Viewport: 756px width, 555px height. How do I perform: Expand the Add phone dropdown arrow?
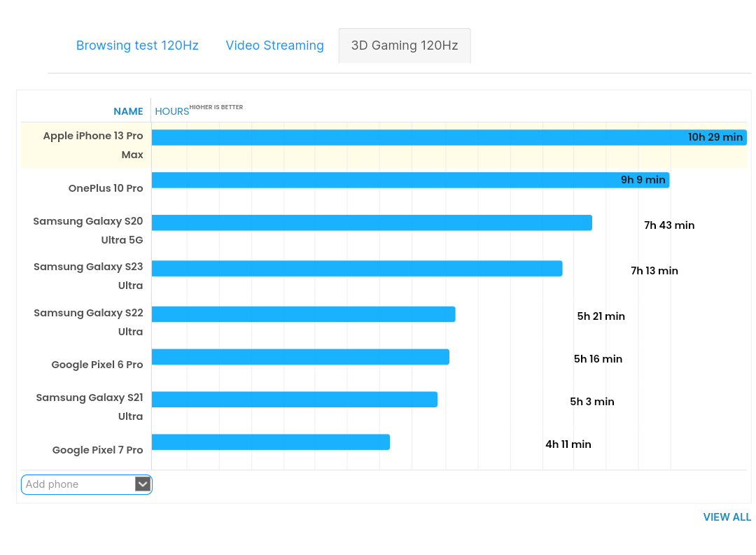(143, 484)
